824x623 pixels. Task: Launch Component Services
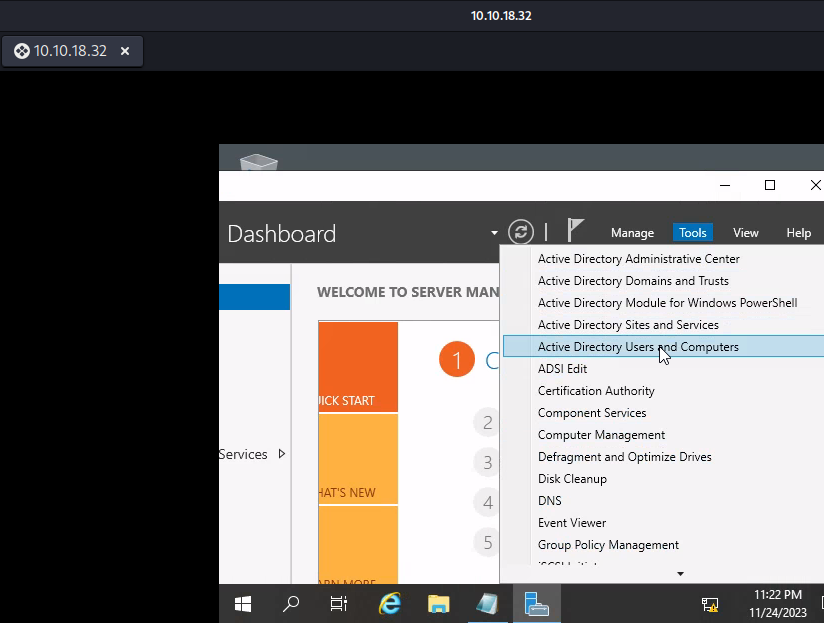coord(663,413)
